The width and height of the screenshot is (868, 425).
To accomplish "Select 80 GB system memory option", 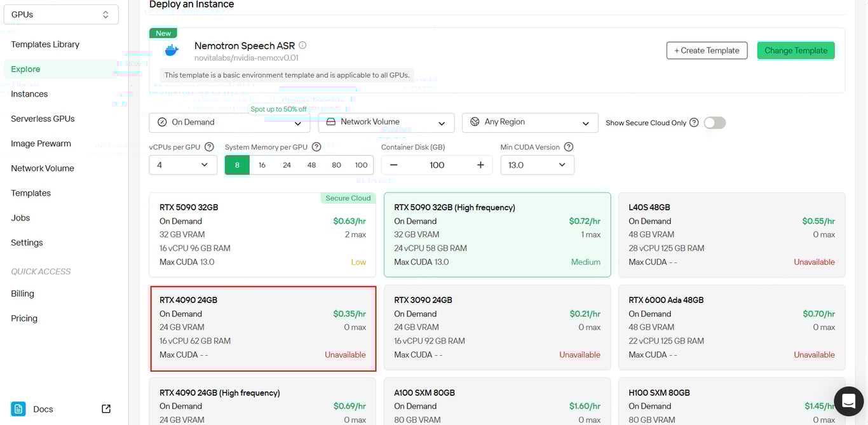I will [x=336, y=165].
